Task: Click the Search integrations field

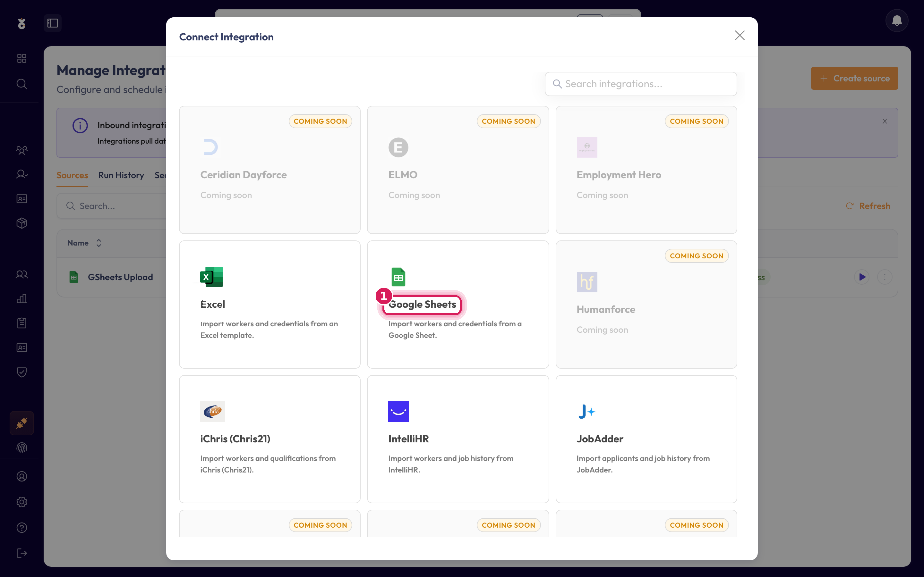Action: (x=641, y=84)
